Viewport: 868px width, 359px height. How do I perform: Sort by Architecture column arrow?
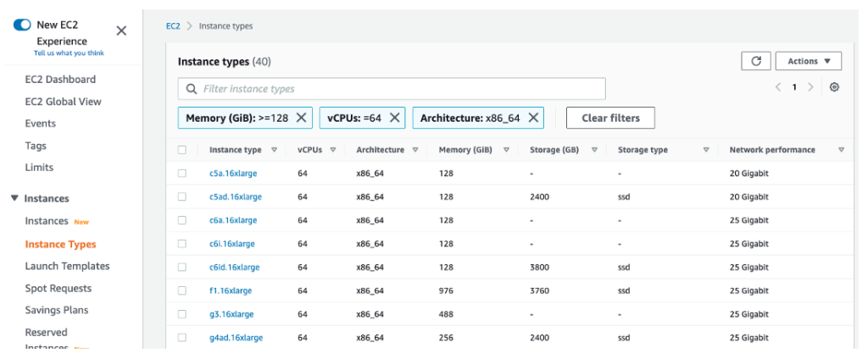tap(415, 150)
